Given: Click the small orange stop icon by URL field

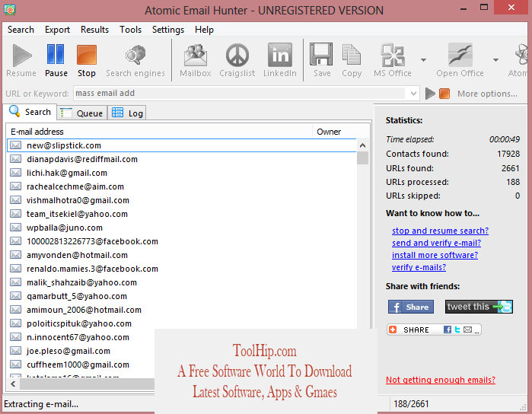Looking at the screenshot, I should coord(444,94).
